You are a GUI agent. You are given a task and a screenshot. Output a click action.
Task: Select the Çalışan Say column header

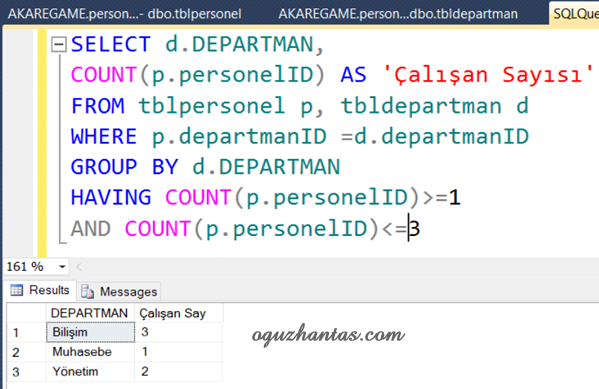(179, 313)
